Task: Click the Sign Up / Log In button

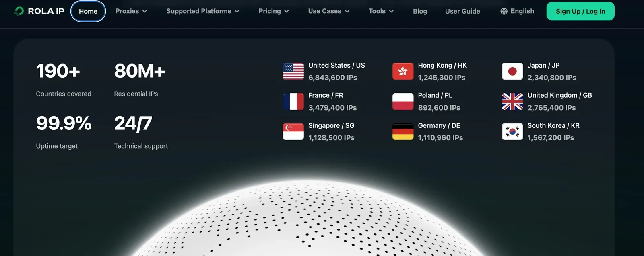Action: (x=580, y=11)
